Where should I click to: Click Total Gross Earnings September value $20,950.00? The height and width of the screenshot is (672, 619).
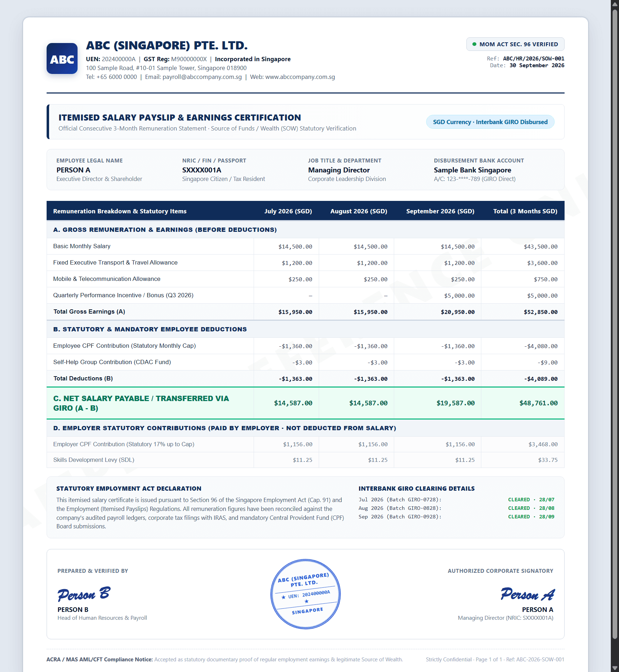coord(457,312)
